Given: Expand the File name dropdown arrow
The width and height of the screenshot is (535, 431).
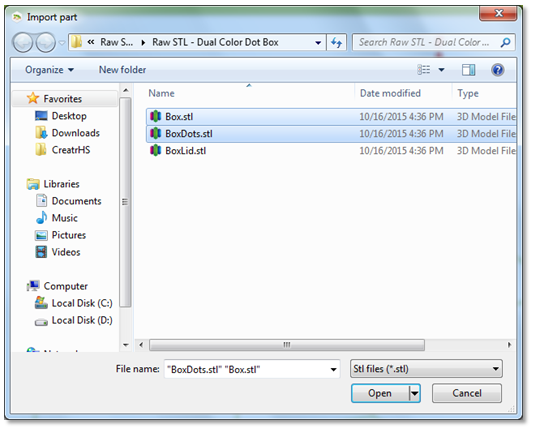Looking at the screenshot, I should coord(333,370).
